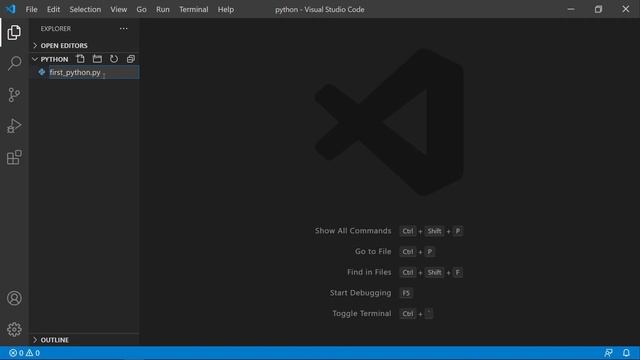
Task: Open the Selection menu
Action: point(85,9)
